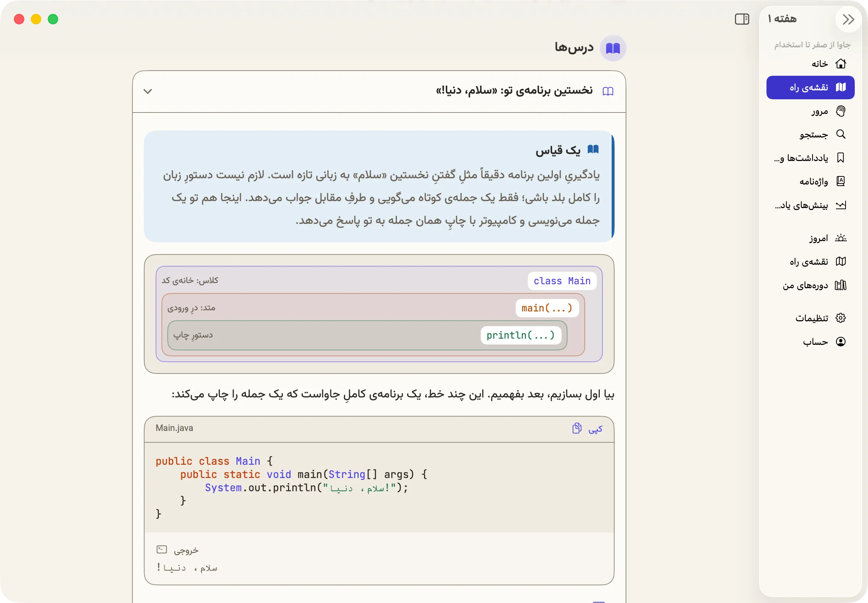Click the purple درس‌ها book icon

tap(613, 49)
